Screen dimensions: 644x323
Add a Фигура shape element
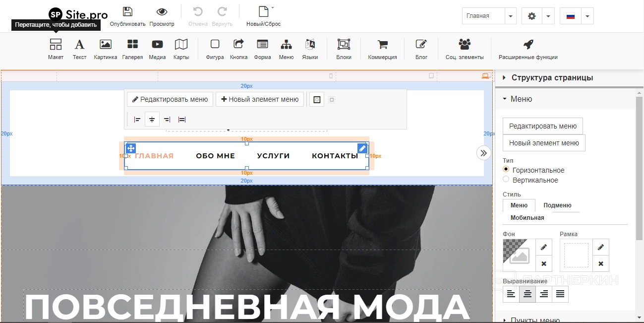pos(215,49)
